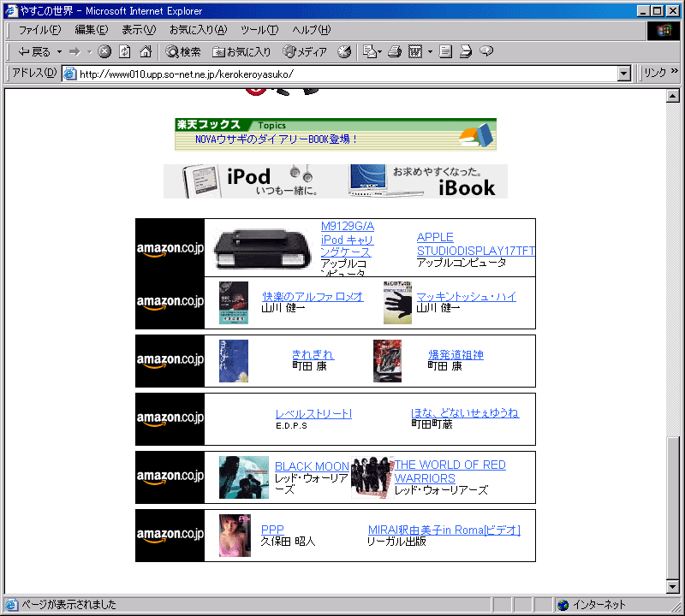Click the Messenger speech bubble icon
This screenshot has height=616, width=685.
coord(486,51)
